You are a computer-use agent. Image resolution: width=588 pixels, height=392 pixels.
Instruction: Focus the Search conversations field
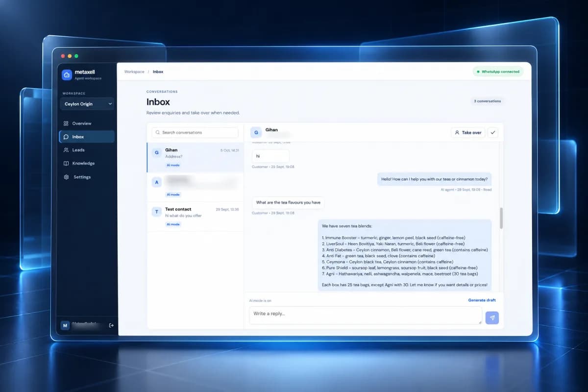pyautogui.click(x=195, y=132)
